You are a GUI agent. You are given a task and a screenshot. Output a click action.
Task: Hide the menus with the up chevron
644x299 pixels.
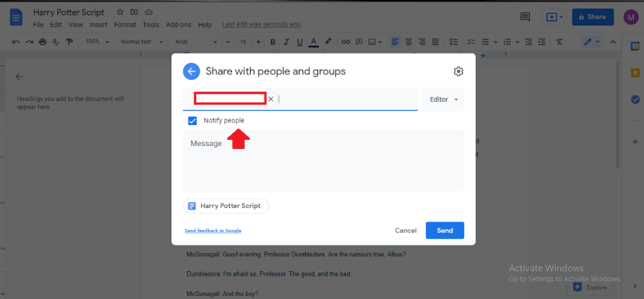pos(613,42)
